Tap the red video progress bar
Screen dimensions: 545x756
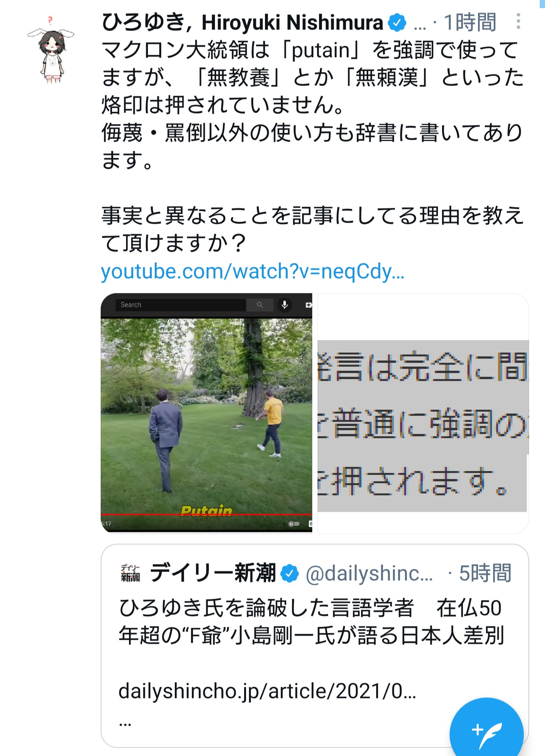pyautogui.click(x=207, y=514)
